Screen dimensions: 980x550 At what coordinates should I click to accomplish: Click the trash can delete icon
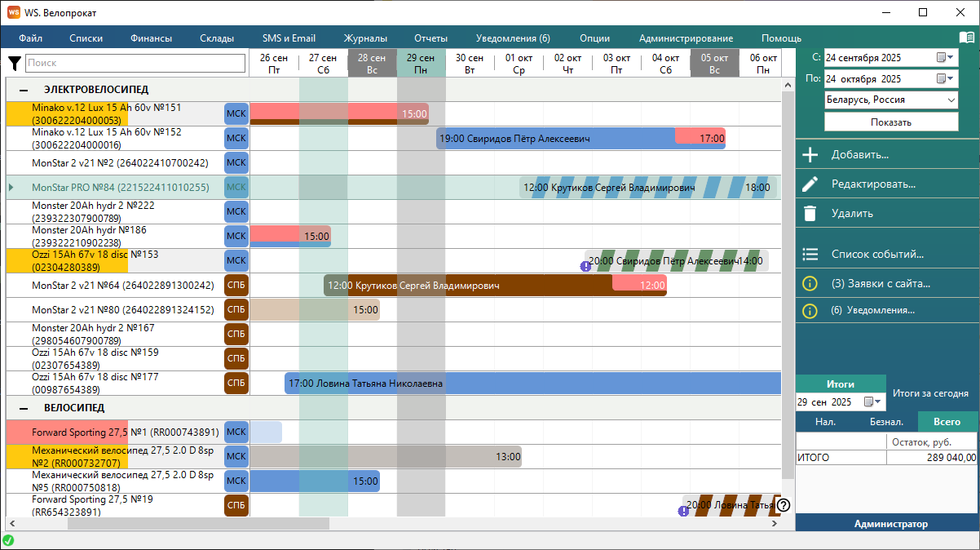(810, 213)
